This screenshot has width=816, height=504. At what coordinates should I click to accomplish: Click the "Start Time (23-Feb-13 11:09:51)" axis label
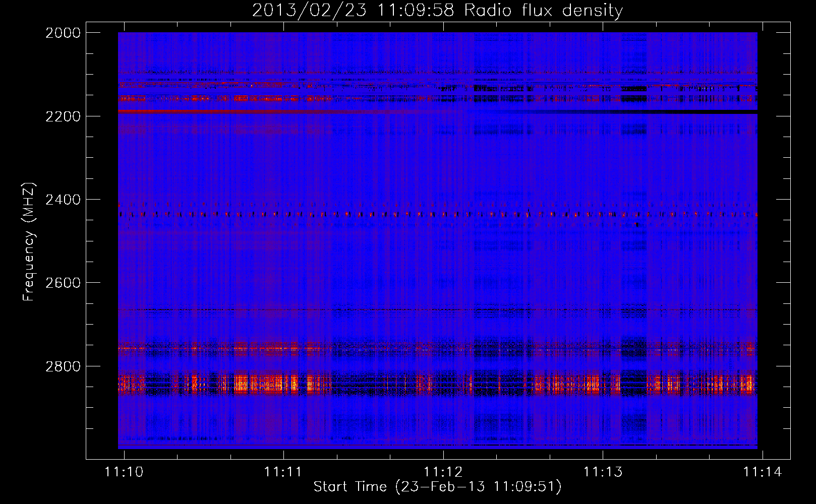click(x=437, y=486)
